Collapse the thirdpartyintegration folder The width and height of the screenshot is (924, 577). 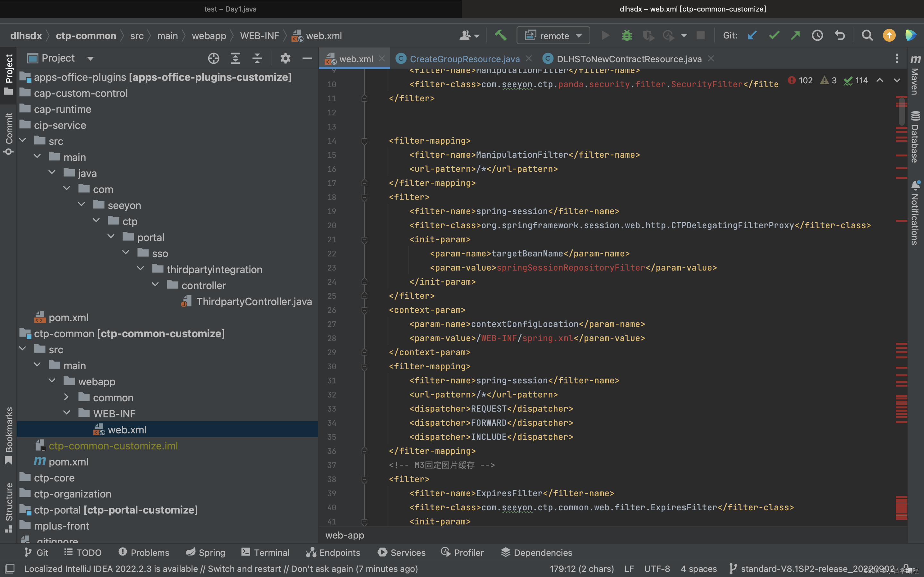[x=141, y=269]
